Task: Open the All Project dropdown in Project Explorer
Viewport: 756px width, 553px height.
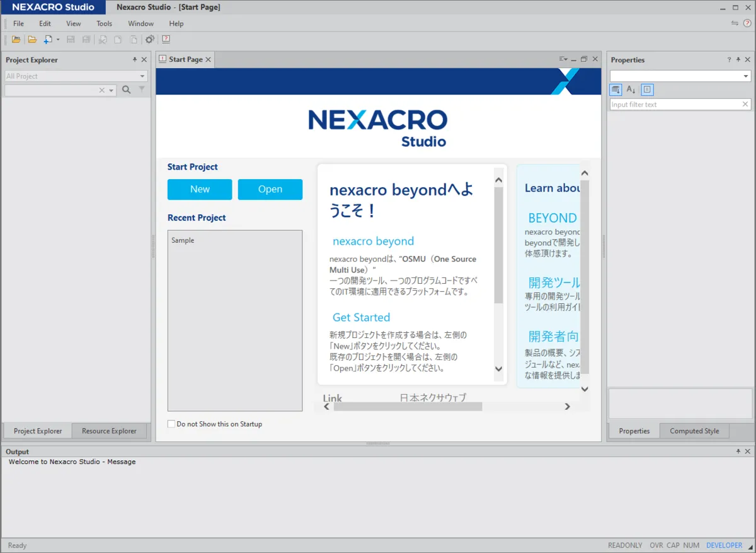Action: coord(143,76)
